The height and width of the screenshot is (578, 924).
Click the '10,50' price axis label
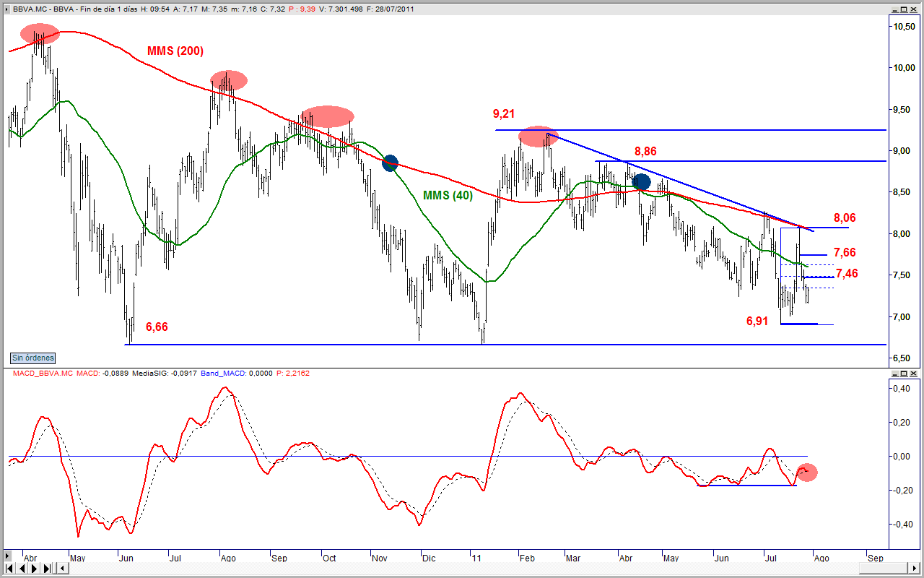click(904, 27)
